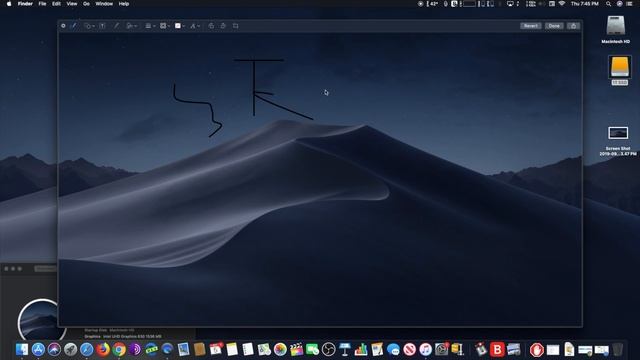Rotate the image left
640x360 pixels.
211,26
